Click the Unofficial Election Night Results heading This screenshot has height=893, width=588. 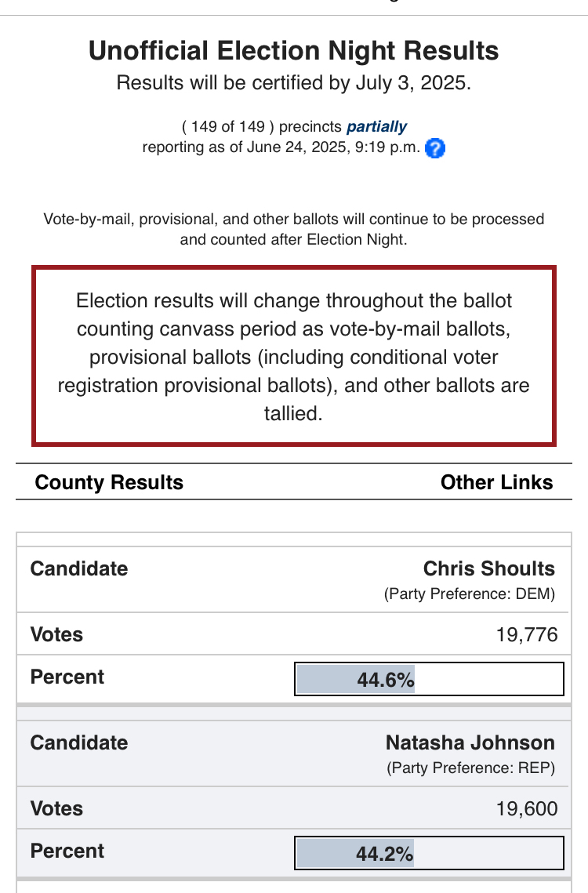293,51
